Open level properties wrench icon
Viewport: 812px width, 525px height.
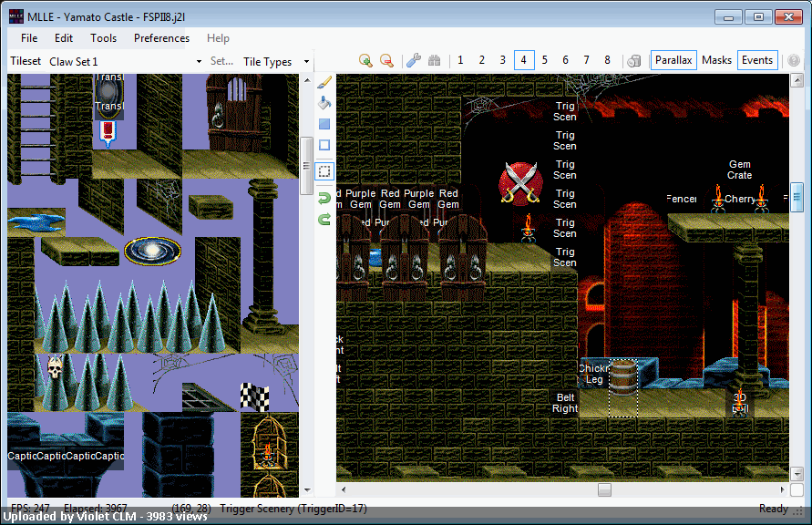click(x=413, y=60)
